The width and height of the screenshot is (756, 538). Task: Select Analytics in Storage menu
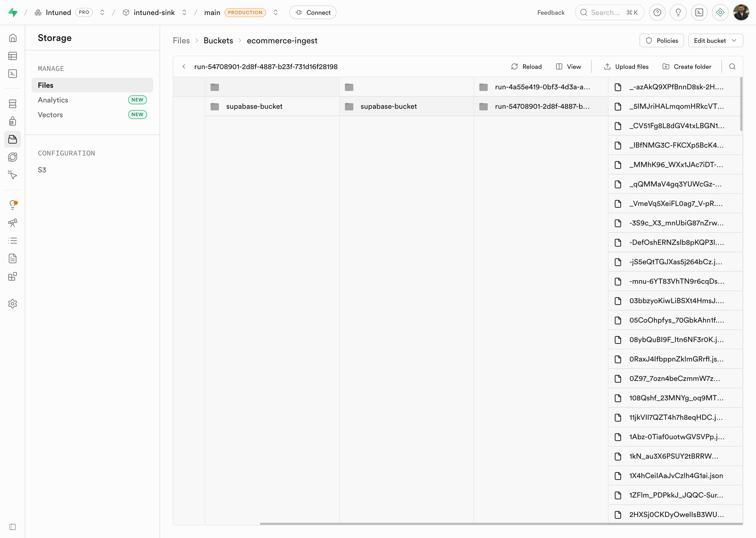click(x=92, y=100)
